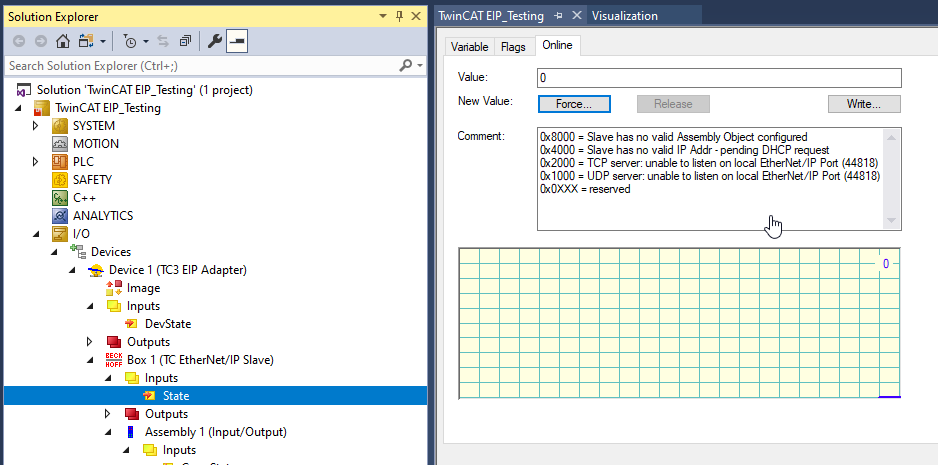Collapse Assembly 1 (Input/Output) node
The height and width of the screenshot is (465, 938).
108,431
